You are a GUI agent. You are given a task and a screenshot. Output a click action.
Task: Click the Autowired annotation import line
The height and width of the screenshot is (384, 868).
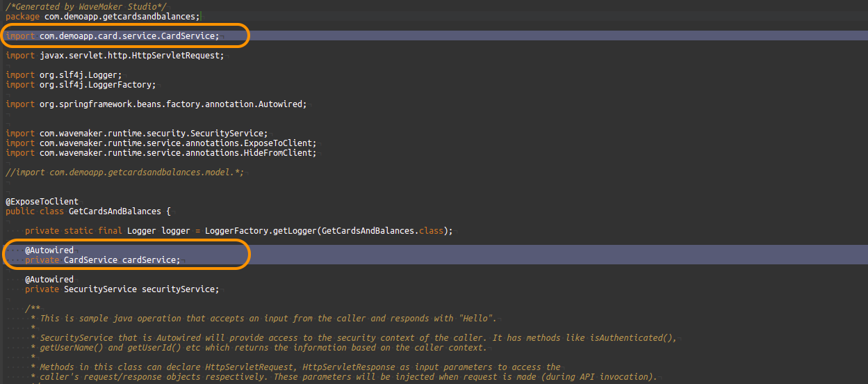(x=156, y=104)
